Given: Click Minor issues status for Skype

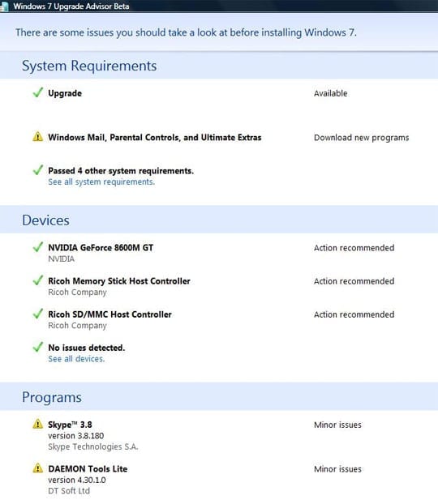Looking at the screenshot, I should click(337, 425).
